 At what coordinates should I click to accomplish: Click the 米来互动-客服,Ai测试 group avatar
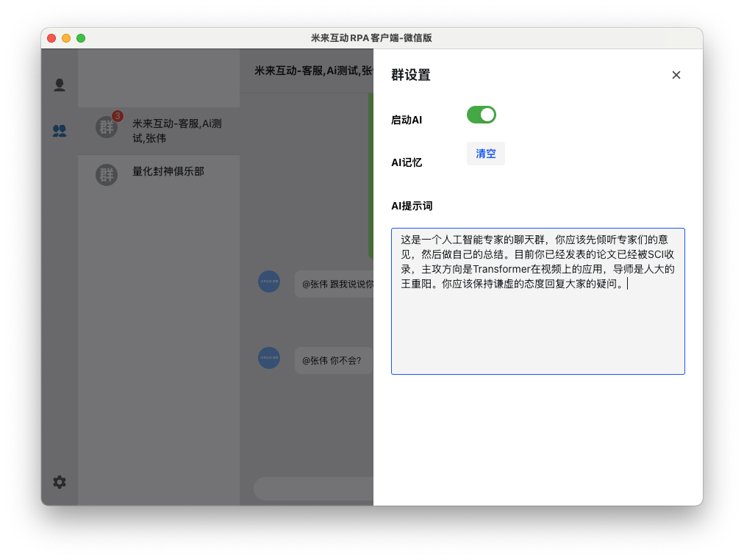click(107, 128)
